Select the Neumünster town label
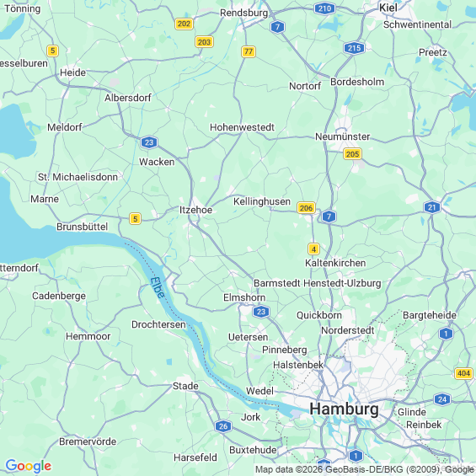This screenshot has height=476, width=476. tap(342, 136)
